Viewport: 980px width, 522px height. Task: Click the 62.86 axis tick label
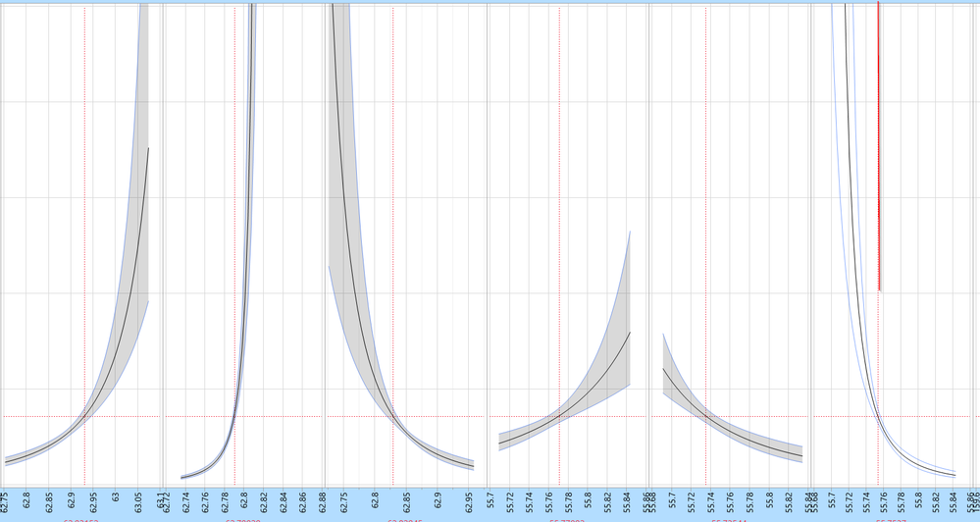click(x=302, y=501)
